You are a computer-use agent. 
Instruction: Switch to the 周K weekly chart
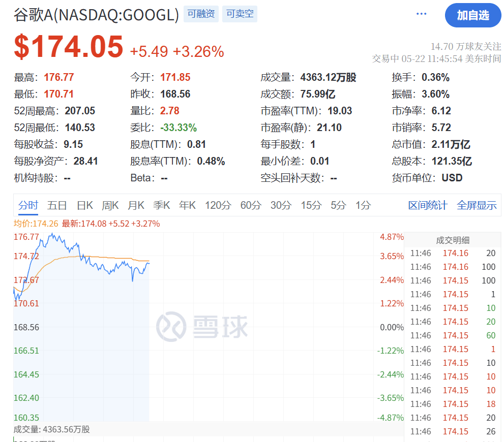pyautogui.click(x=110, y=205)
